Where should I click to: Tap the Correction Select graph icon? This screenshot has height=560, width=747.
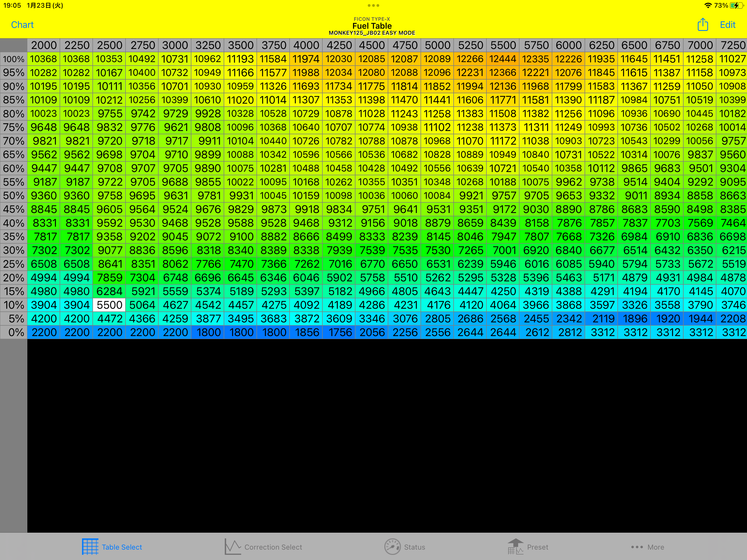[233, 547]
